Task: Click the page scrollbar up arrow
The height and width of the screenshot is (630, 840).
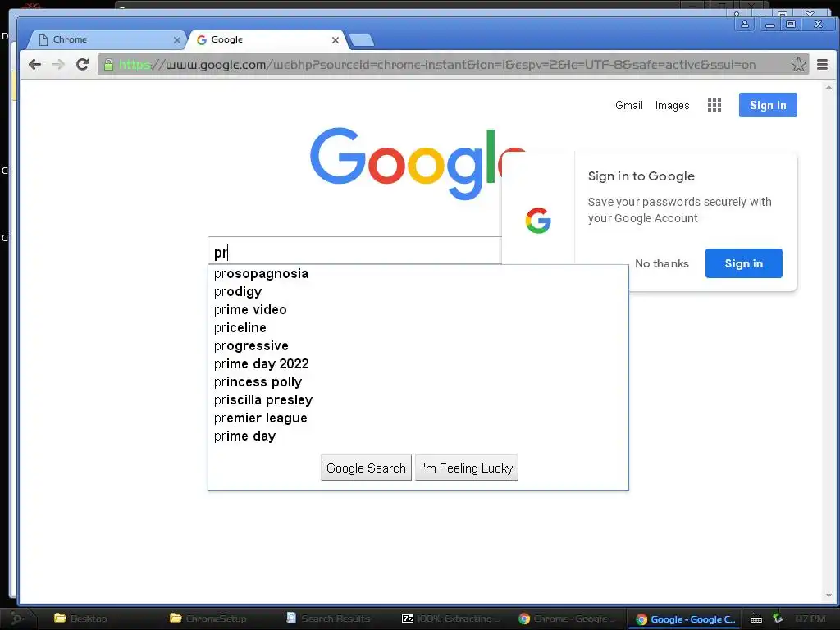Action: (829, 87)
